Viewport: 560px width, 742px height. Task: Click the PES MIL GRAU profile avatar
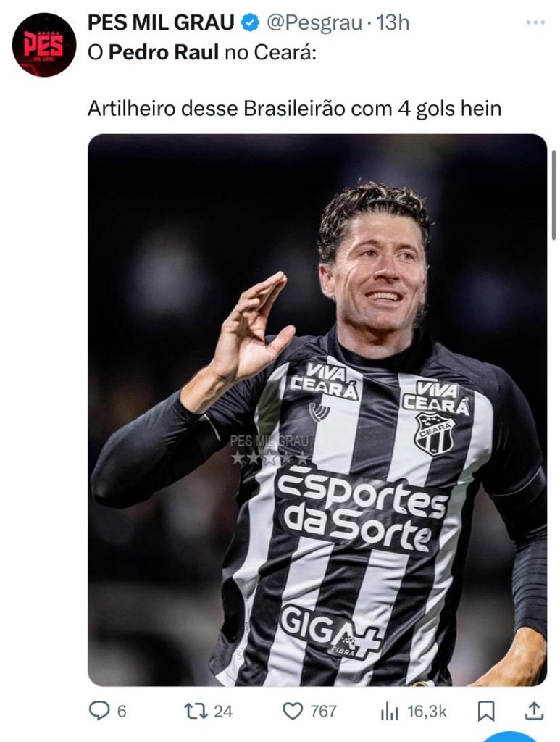(x=44, y=45)
